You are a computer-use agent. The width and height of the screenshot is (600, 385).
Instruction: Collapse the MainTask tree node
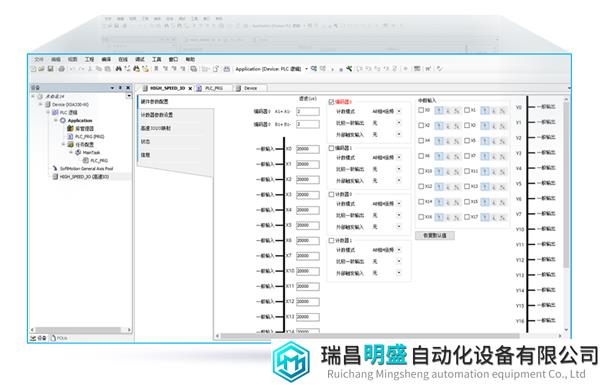click(71, 152)
